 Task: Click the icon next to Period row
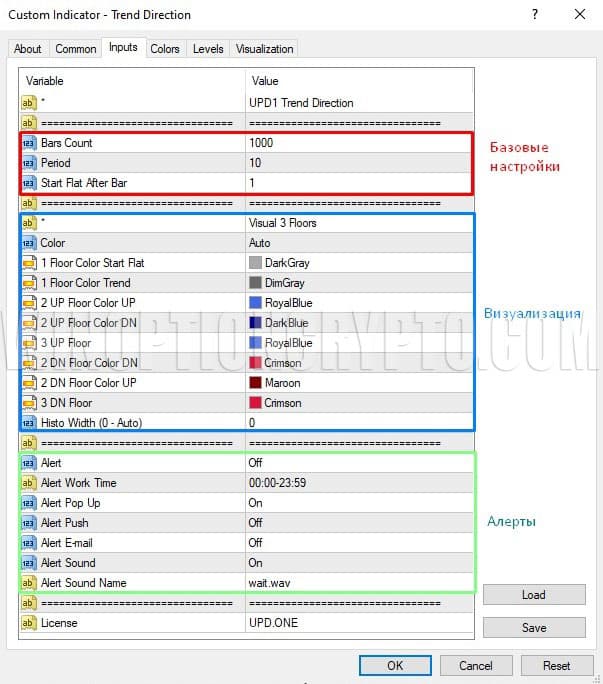click(28, 163)
